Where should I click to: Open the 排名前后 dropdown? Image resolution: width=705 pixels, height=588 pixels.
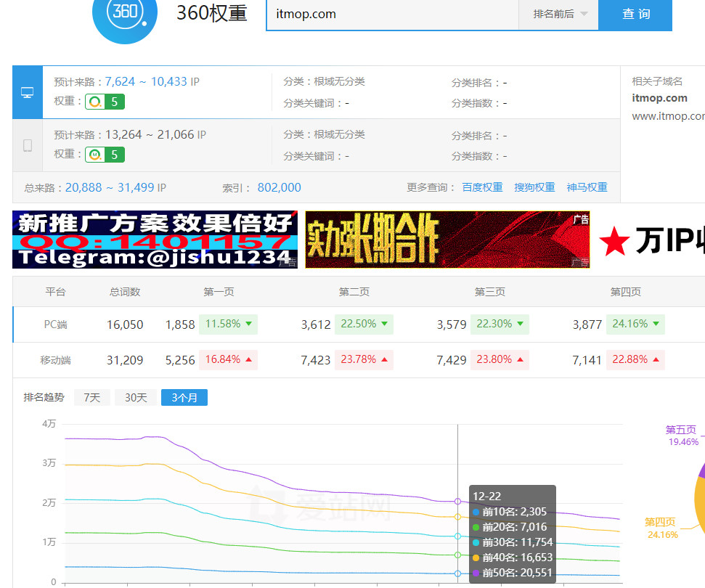pos(558,15)
